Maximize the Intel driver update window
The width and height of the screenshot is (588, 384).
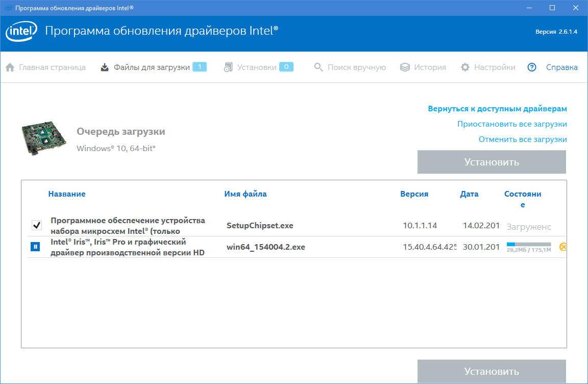[552, 8]
